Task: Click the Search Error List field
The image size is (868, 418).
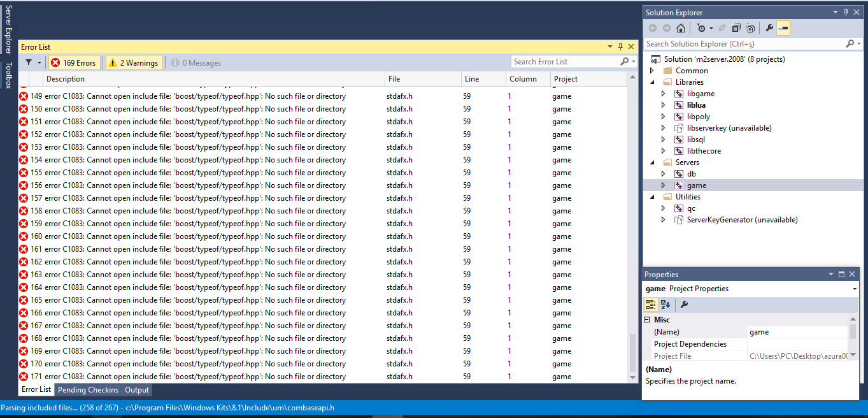Action: (x=566, y=62)
